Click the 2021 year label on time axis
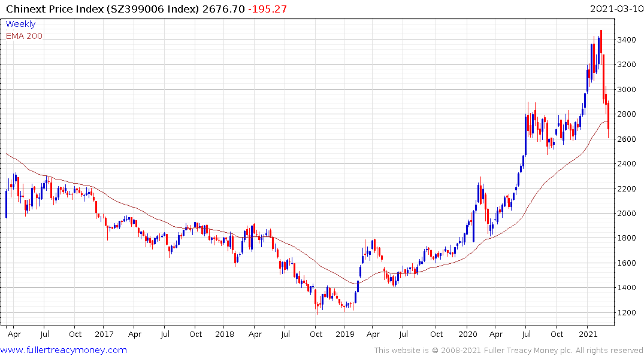Viewport: 644px width, 359px height. pos(588,334)
